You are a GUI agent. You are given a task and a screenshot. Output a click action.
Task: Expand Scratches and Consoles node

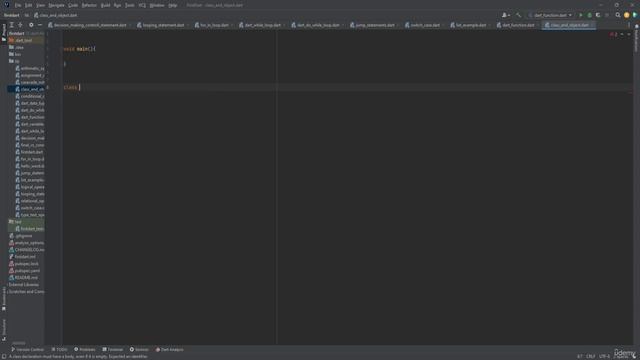point(26,291)
